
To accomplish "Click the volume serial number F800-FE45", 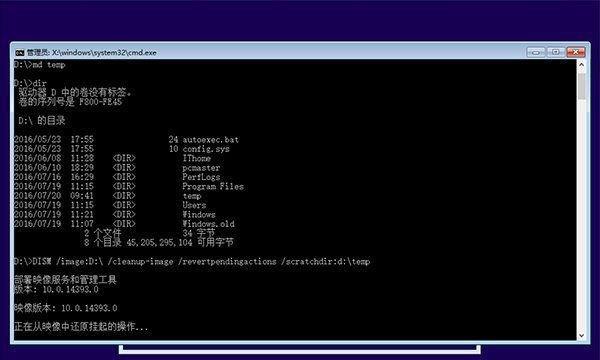I will (101, 102).
